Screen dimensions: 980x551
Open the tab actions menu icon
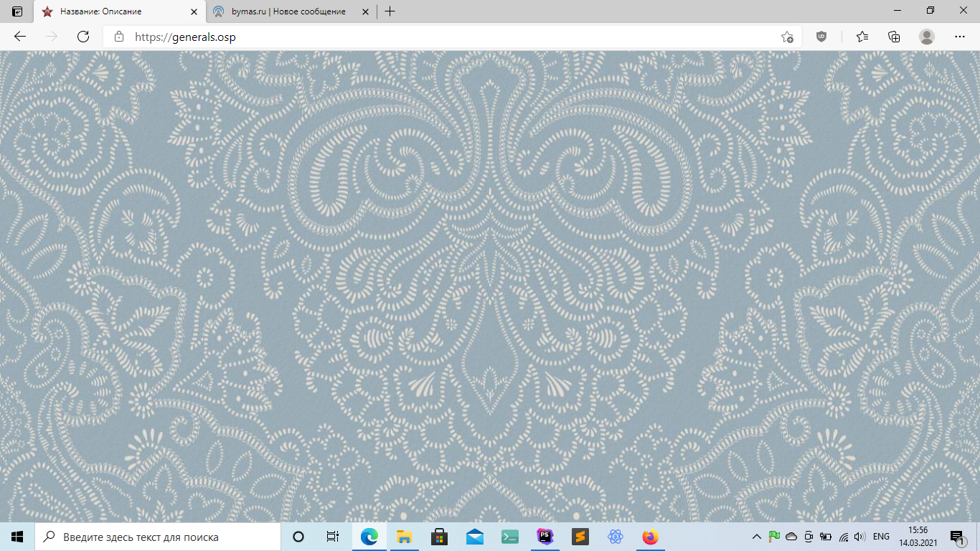(x=17, y=11)
